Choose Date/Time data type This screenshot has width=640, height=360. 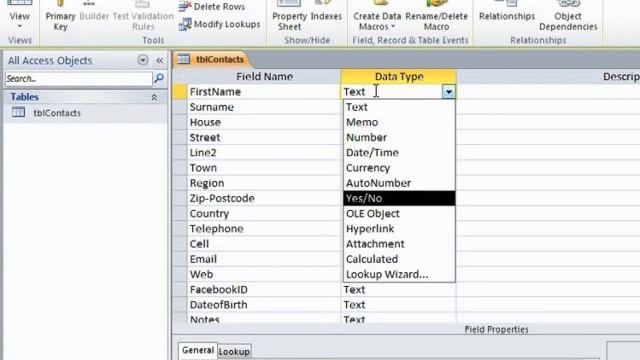pyautogui.click(x=399, y=153)
